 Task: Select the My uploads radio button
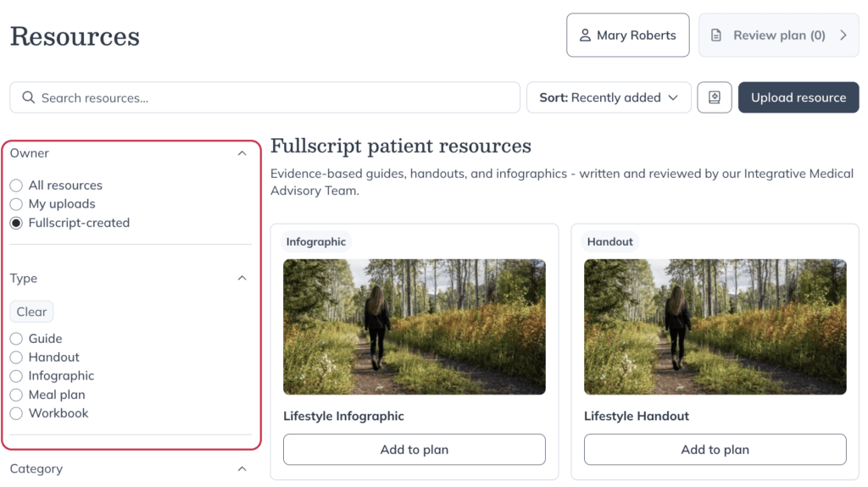coord(16,204)
